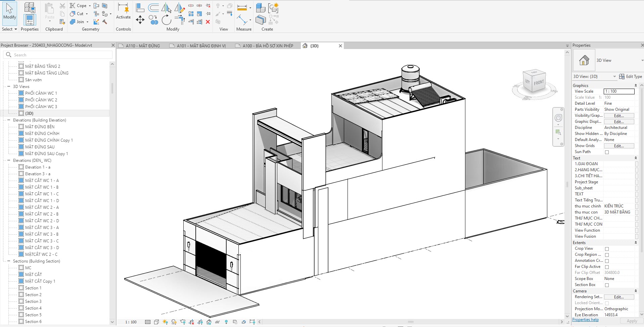Choose the Move tool
This screenshot has height=327, width=644.
point(140,20)
